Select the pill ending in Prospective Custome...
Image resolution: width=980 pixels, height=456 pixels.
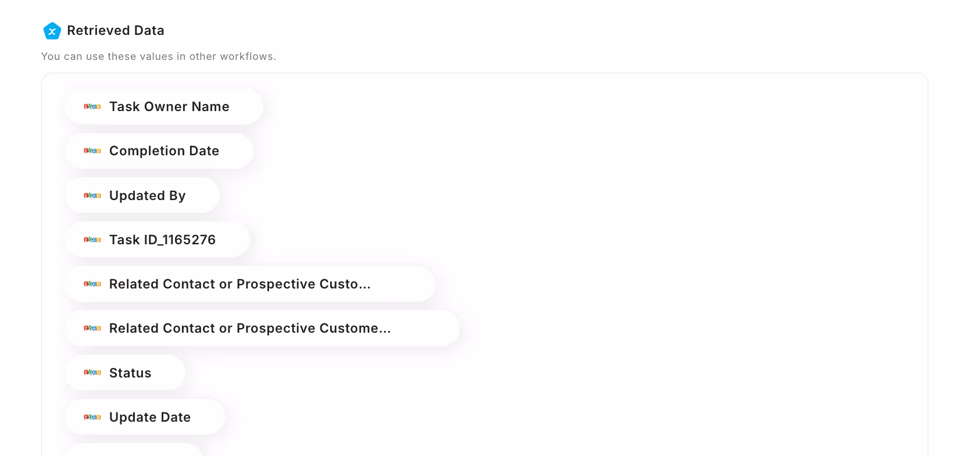(x=262, y=328)
